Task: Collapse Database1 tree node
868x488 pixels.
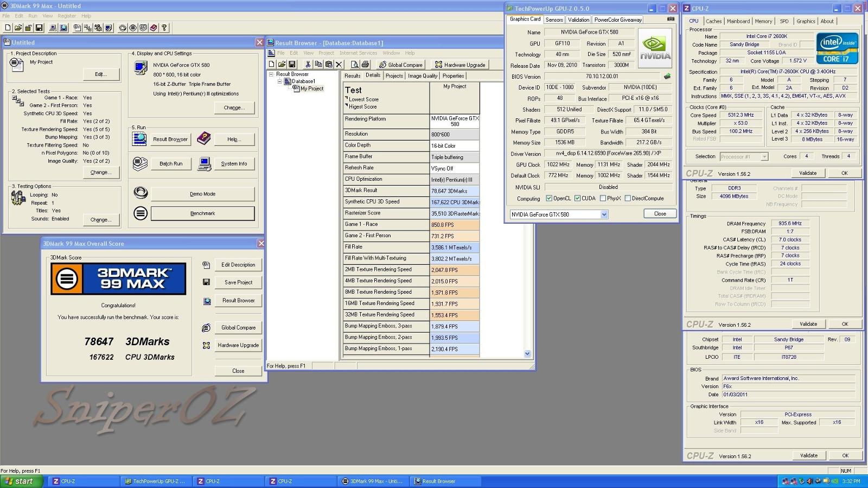Action: click(280, 81)
